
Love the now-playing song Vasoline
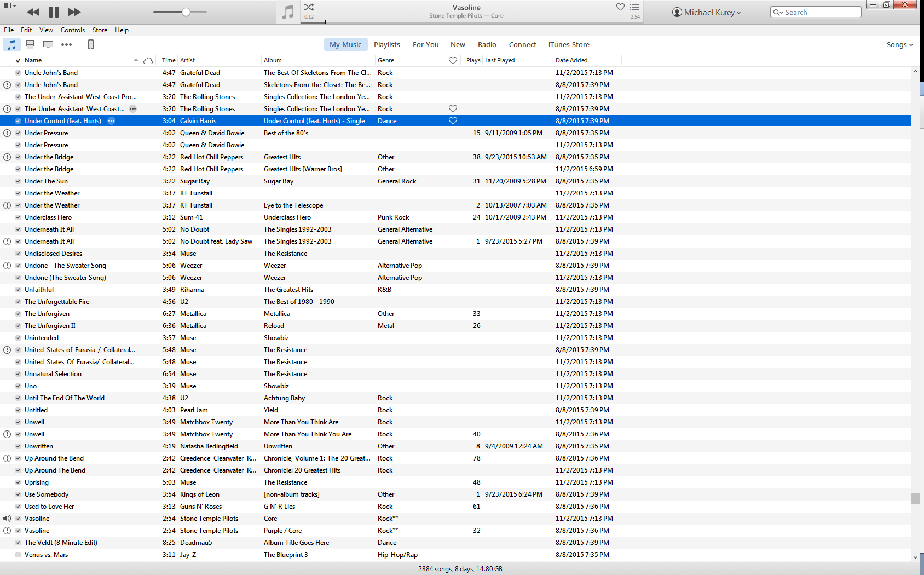(x=620, y=7)
